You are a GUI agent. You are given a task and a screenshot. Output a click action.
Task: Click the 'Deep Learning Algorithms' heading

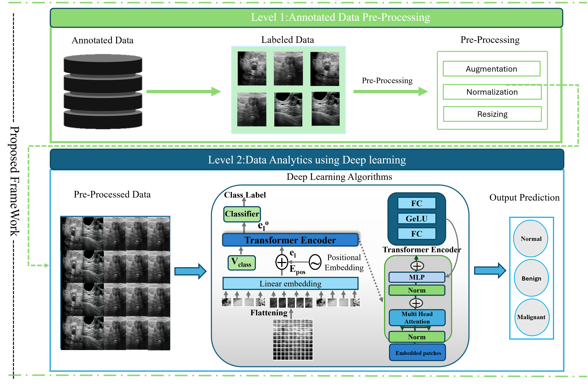click(x=339, y=177)
